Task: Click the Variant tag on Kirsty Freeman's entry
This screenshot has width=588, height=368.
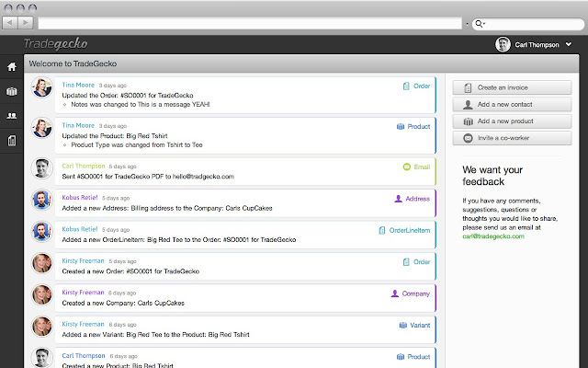Action: click(414, 325)
